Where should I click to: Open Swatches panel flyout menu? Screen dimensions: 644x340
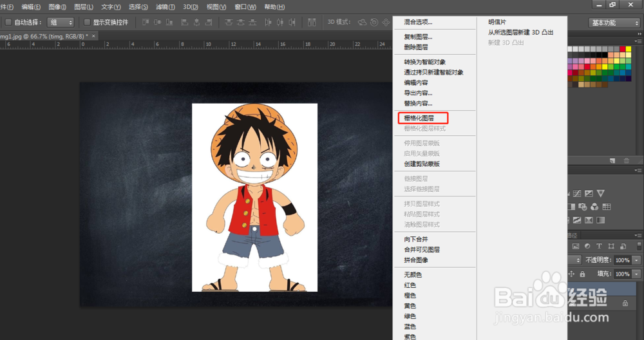pos(638,41)
